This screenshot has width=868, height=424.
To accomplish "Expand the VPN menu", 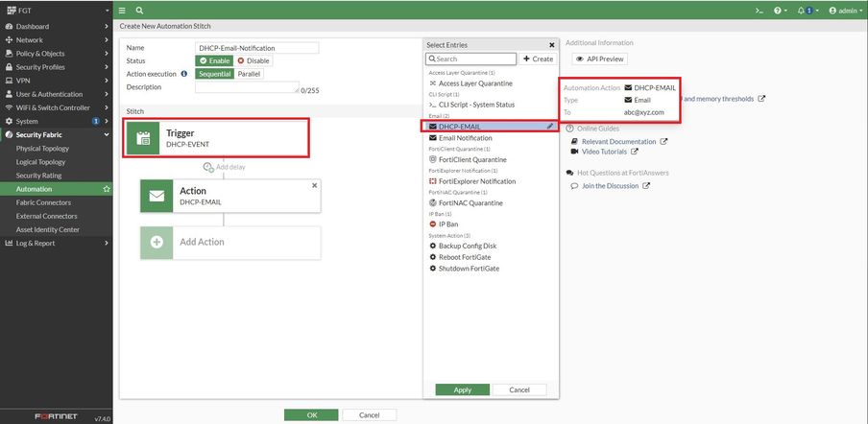I will click(57, 81).
